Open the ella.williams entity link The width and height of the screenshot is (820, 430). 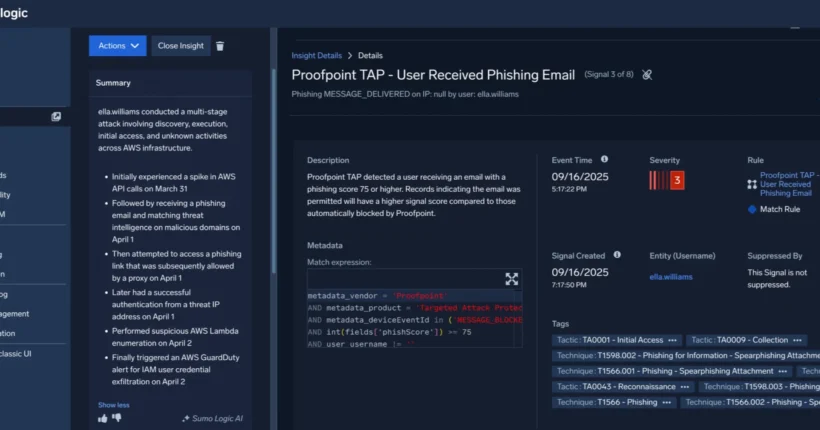click(x=671, y=277)
